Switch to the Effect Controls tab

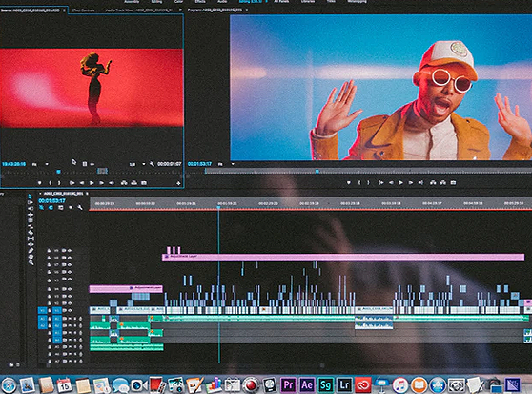point(83,10)
